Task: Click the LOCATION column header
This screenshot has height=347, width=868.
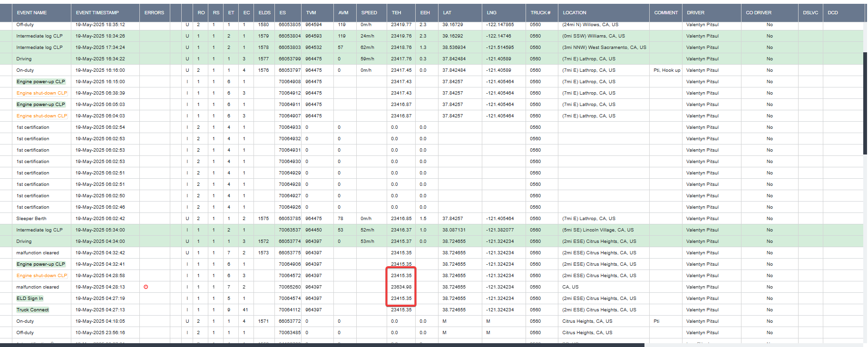Action: pyautogui.click(x=575, y=13)
